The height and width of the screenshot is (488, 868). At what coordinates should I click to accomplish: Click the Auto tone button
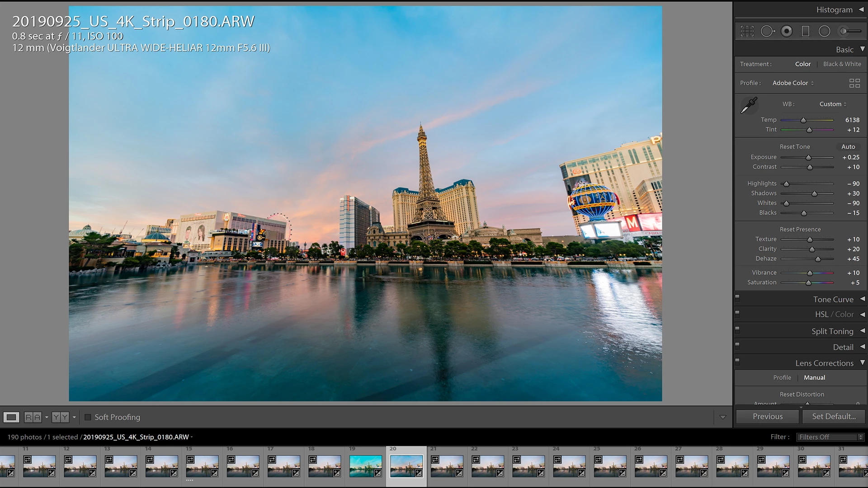(x=848, y=147)
